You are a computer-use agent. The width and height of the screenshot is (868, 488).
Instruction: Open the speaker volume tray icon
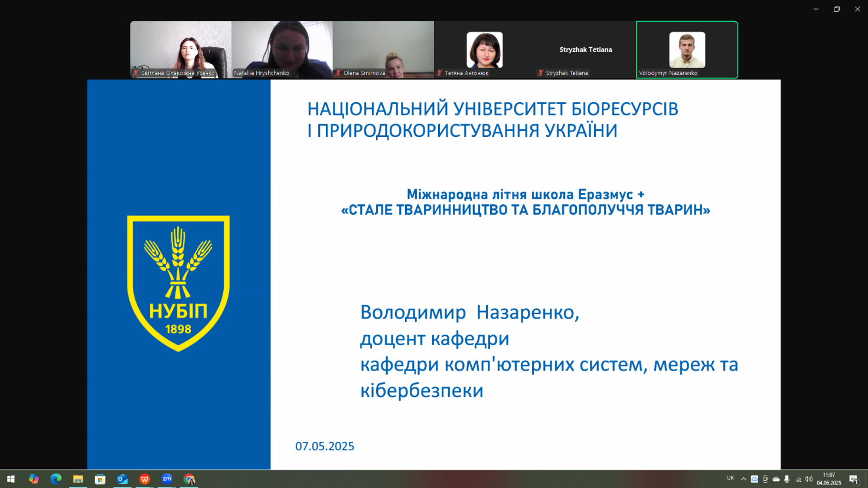pyautogui.click(x=809, y=479)
